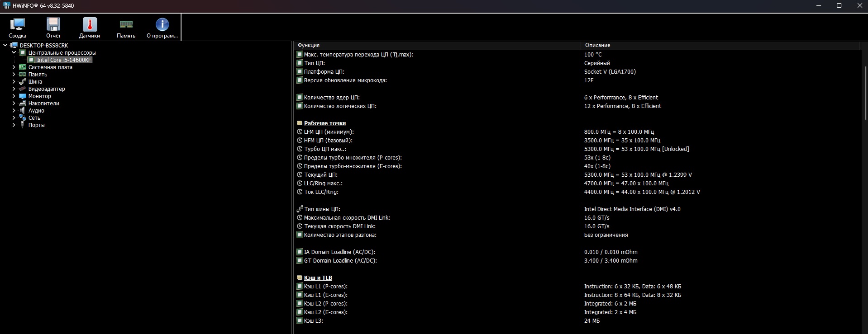Click the value Socket V (LGA1700)
This screenshot has height=334, width=868.
click(610, 71)
